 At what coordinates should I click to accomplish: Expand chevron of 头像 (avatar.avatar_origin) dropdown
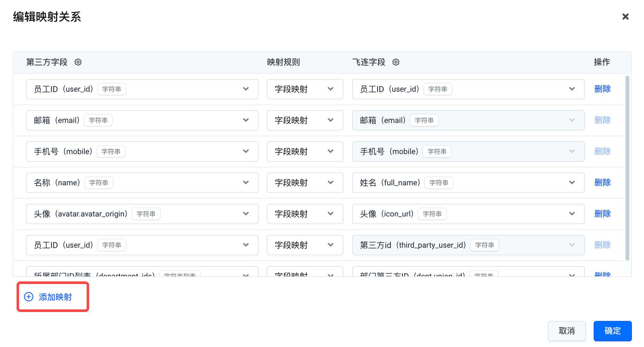pos(246,214)
